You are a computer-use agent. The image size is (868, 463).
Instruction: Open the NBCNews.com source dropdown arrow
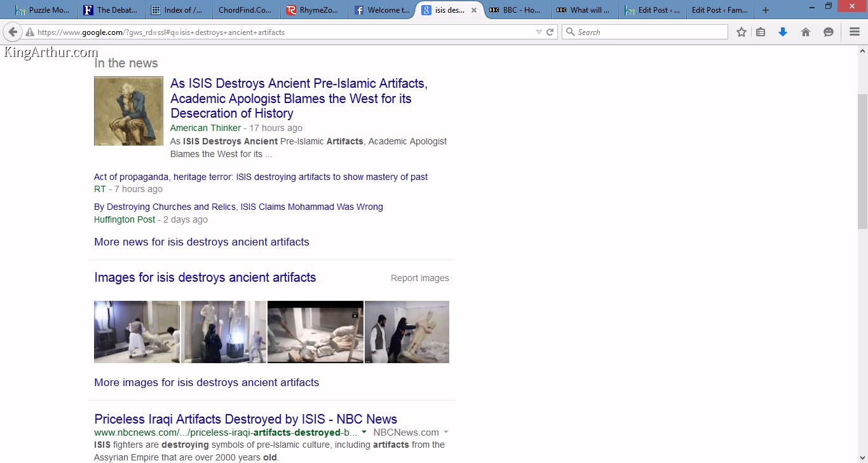click(x=446, y=432)
